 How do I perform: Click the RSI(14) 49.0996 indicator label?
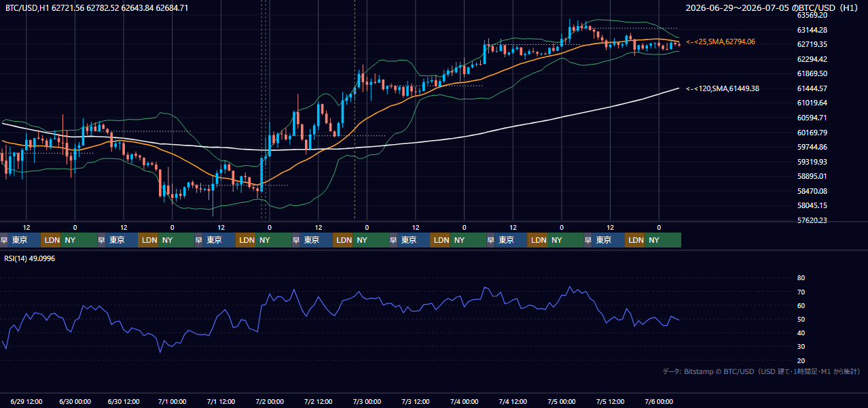[30, 258]
